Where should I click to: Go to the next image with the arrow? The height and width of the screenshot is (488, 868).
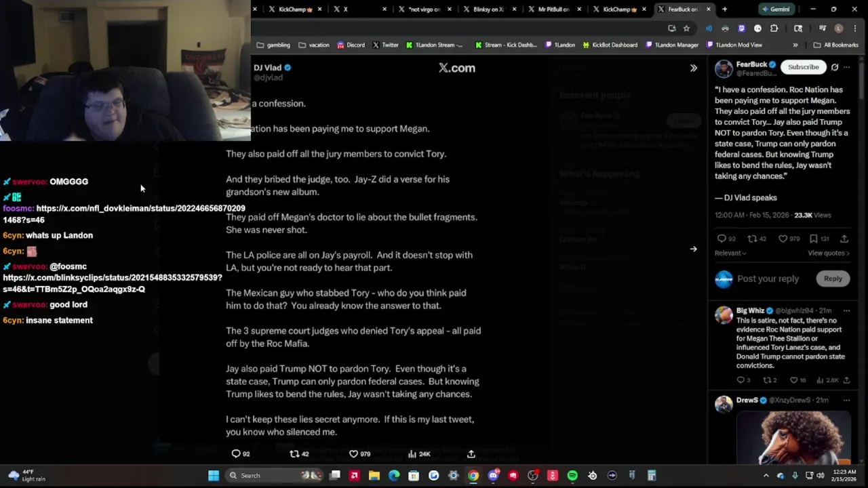[693, 249]
